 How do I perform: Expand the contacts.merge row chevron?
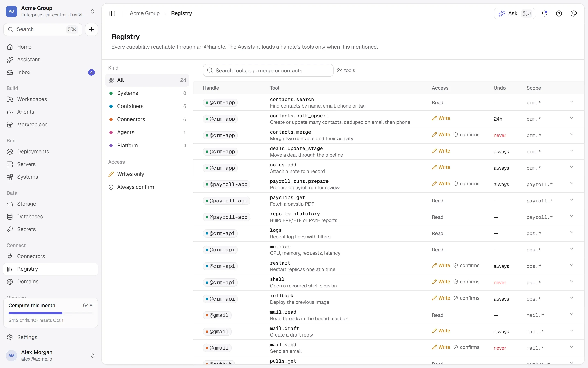click(571, 134)
